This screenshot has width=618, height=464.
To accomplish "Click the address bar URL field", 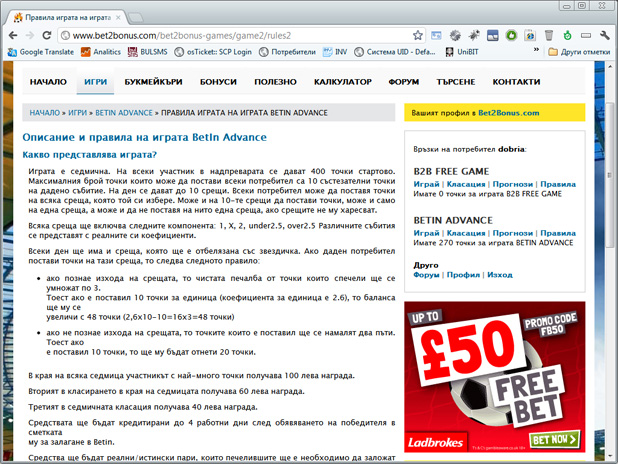I will (x=240, y=35).
